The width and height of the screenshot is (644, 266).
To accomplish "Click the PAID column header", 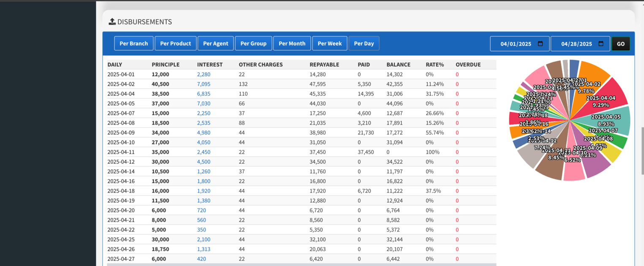I will pos(364,65).
